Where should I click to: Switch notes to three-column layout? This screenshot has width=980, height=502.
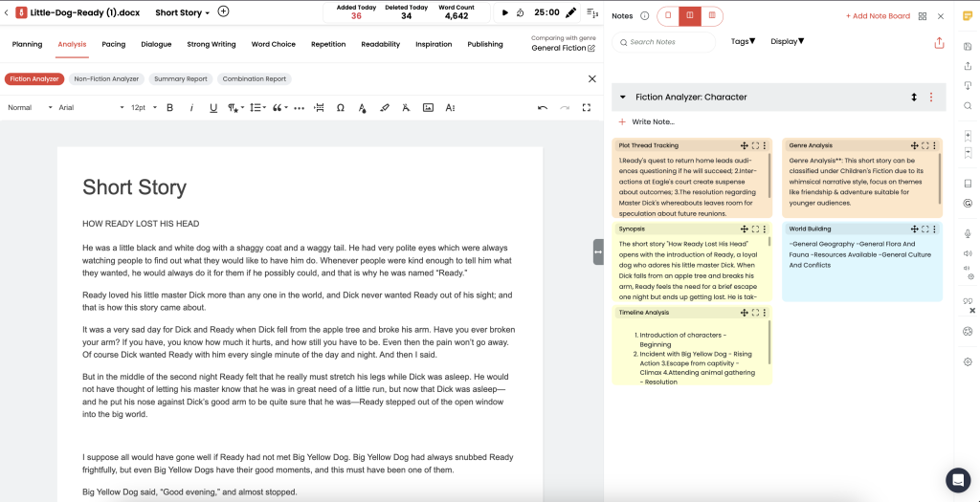[x=712, y=16]
